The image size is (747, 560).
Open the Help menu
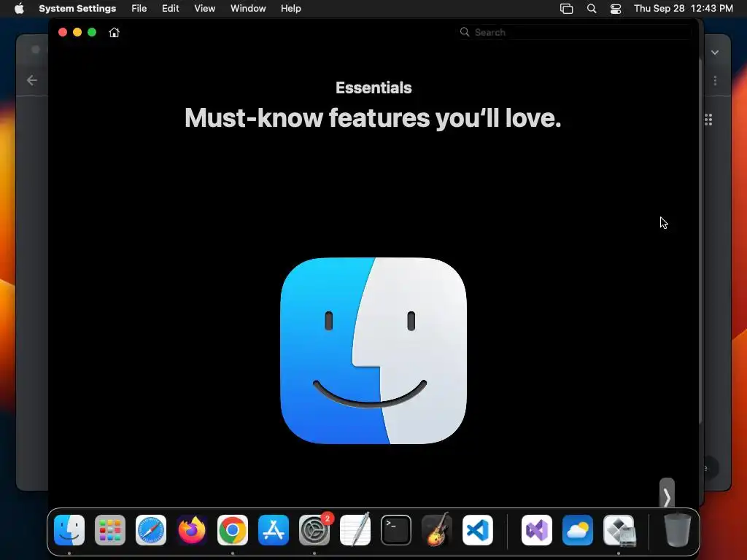tap(290, 9)
